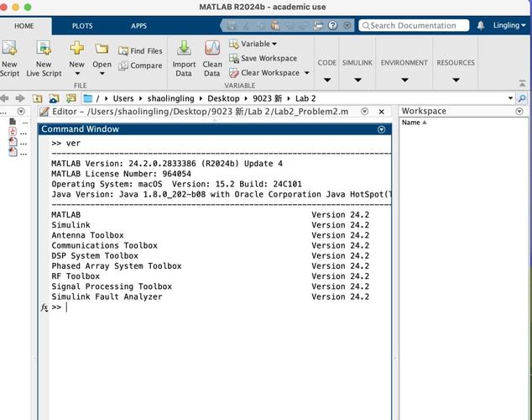This screenshot has width=532, height=420.
Task: Switch to the APPS tab
Action: coord(138,26)
